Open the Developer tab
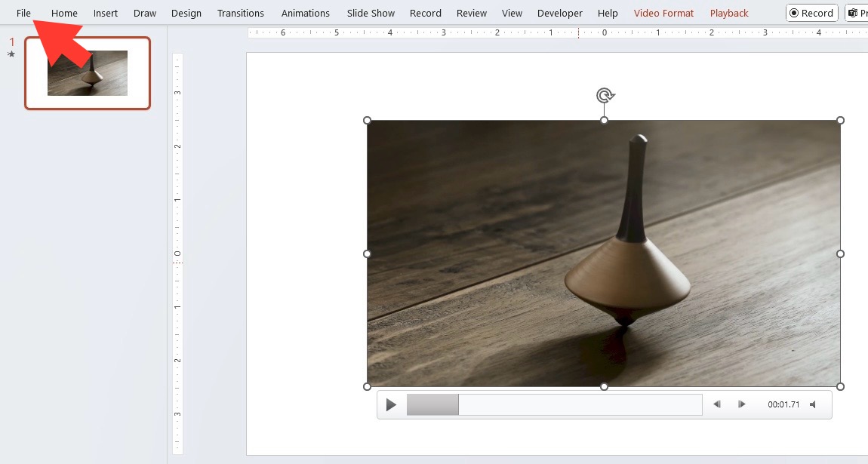The width and height of the screenshot is (868, 464). click(559, 13)
